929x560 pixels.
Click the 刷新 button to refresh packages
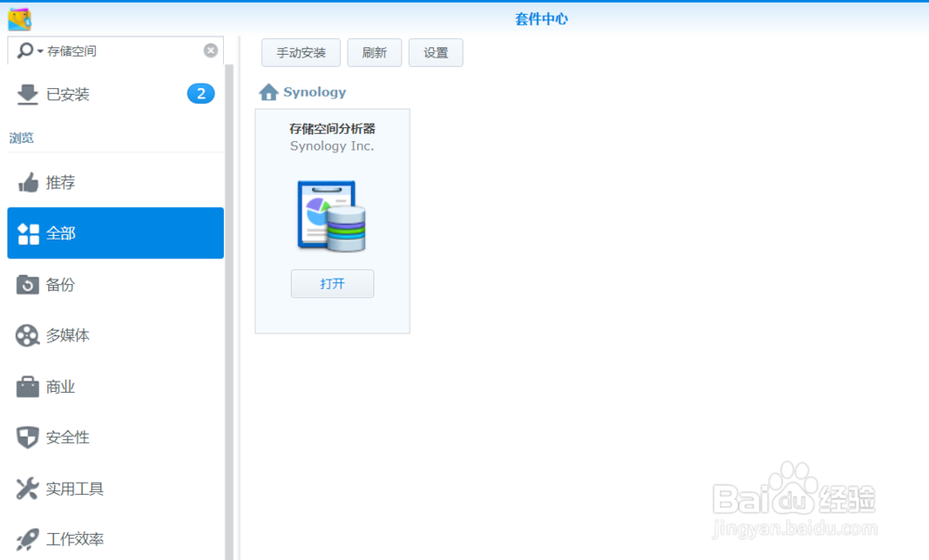pyautogui.click(x=374, y=53)
